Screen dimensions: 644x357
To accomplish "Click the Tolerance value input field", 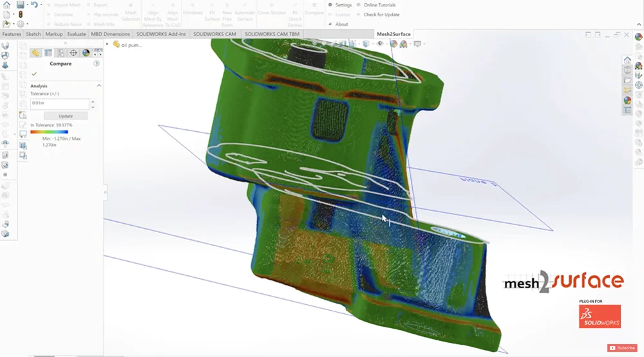I will [59, 104].
